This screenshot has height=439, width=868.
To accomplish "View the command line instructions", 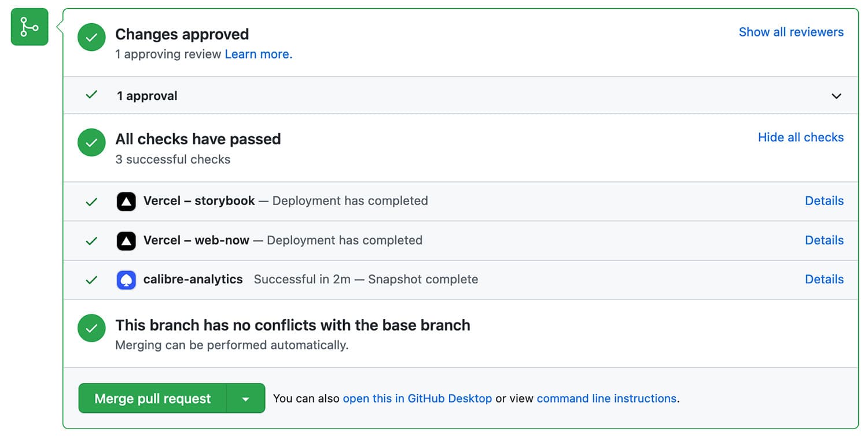I will pyautogui.click(x=606, y=398).
